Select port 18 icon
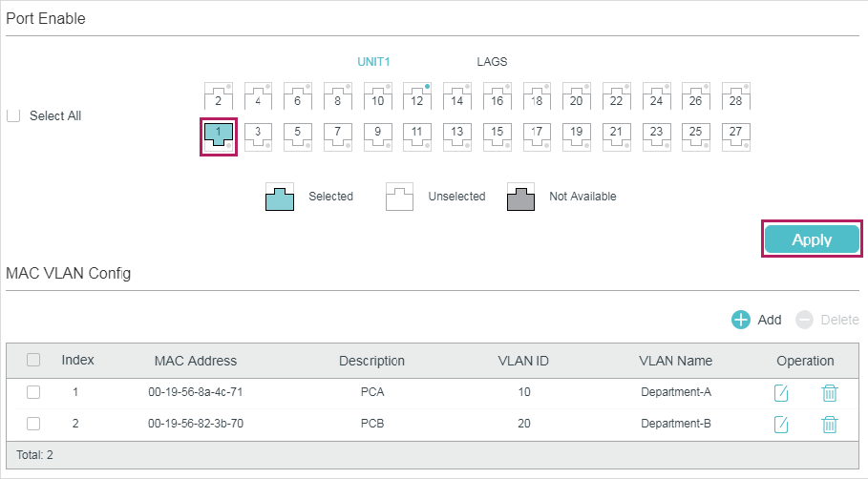The width and height of the screenshot is (868, 479). point(537,96)
